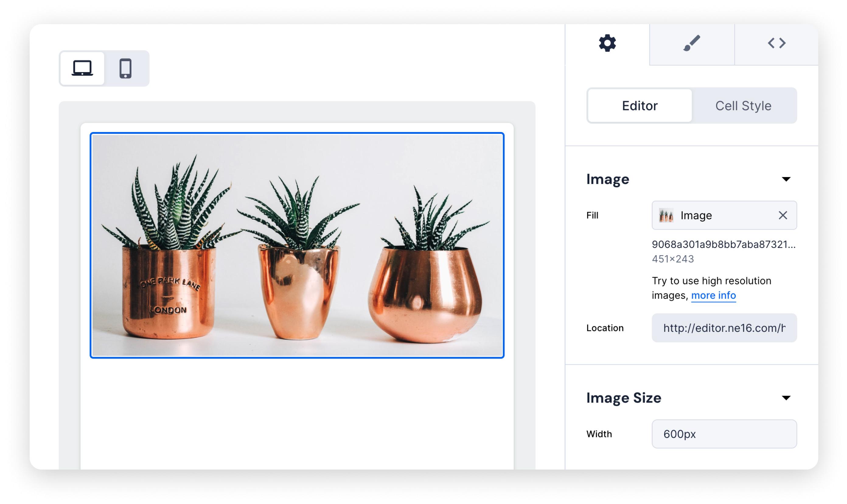This screenshot has height=504, width=847.
Task: Switch to the paintbrush style tab
Action: tap(692, 43)
